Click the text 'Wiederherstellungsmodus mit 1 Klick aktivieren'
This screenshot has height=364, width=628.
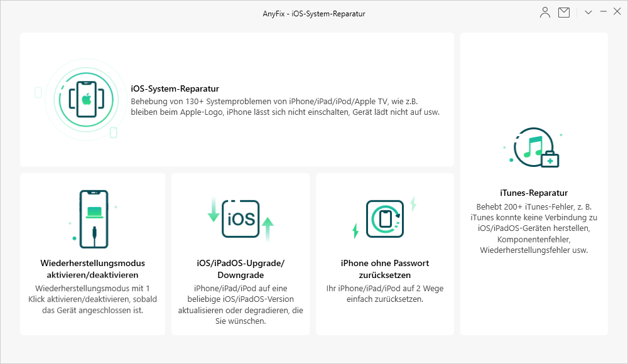[92, 299]
